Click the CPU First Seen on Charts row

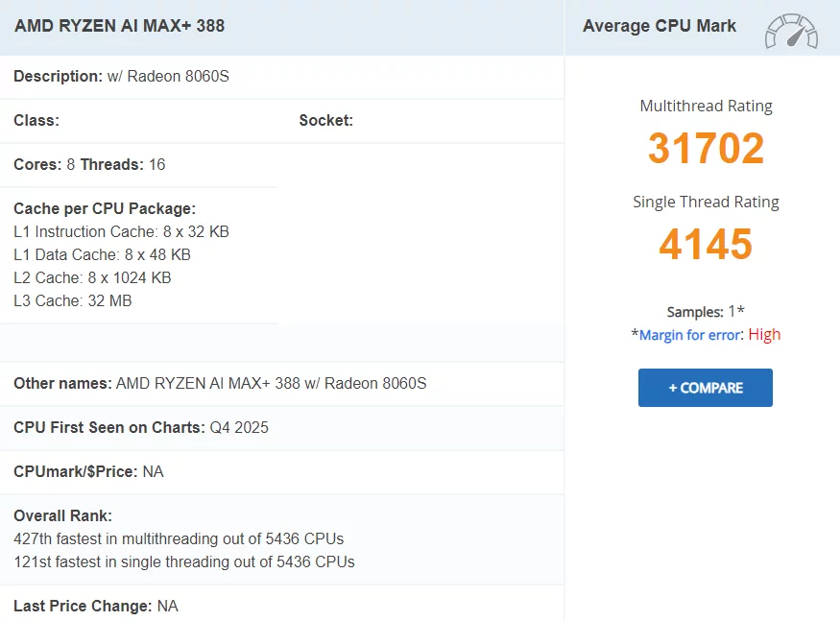pos(141,428)
